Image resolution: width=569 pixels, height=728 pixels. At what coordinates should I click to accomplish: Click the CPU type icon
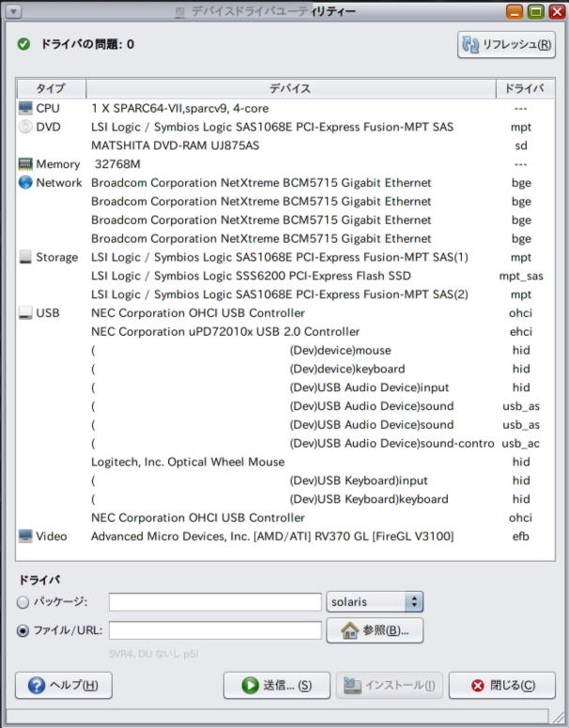[x=24, y=108]
